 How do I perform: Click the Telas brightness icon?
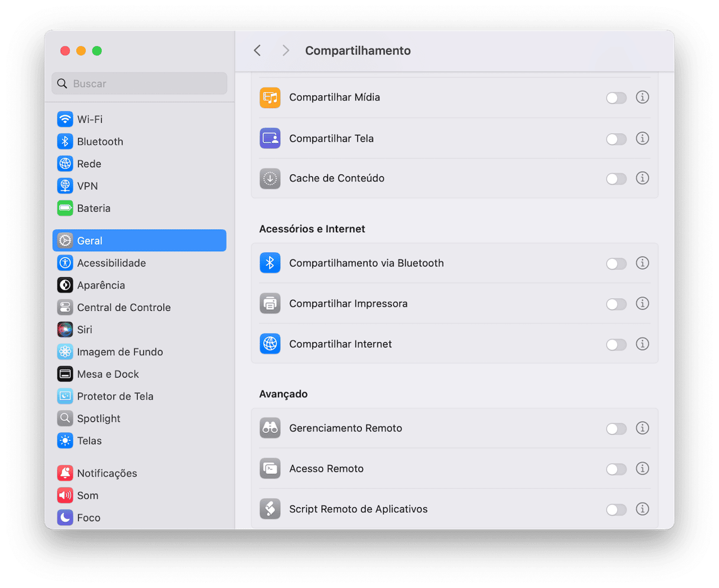click(65, 440)
